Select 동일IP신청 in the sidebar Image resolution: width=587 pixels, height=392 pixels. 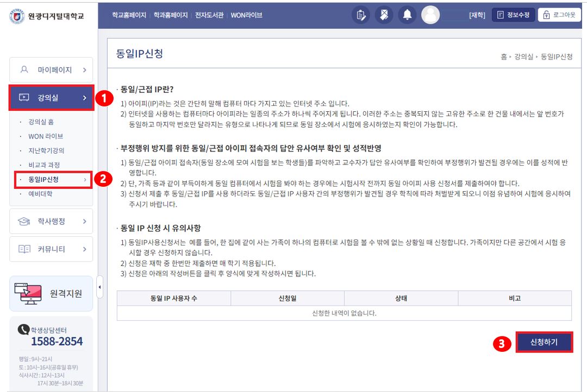(44, 180)
